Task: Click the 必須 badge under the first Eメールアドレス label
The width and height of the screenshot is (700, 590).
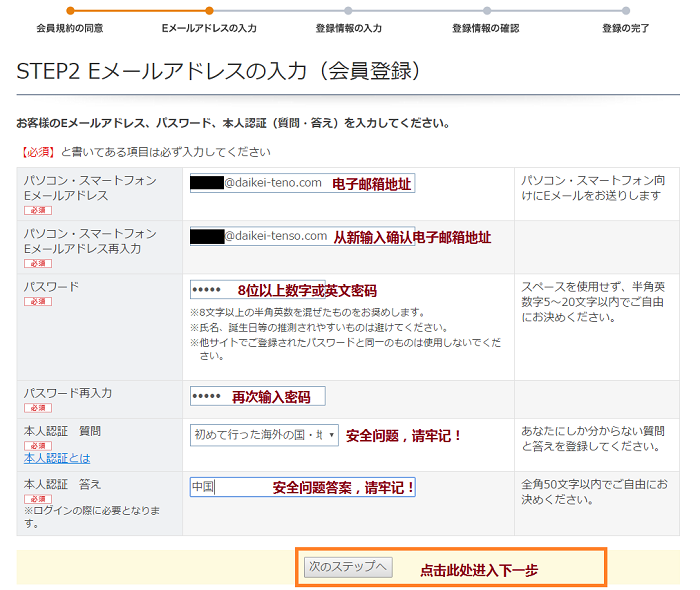Action: click(37, 210)
